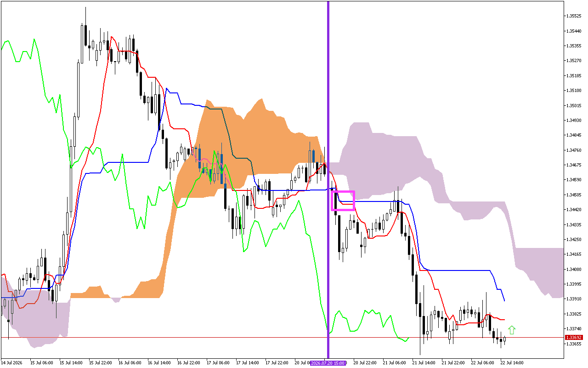Click the 22 Jul 06:00 time label
Viewport: 588px width, 368px height.
pos(482,362)
